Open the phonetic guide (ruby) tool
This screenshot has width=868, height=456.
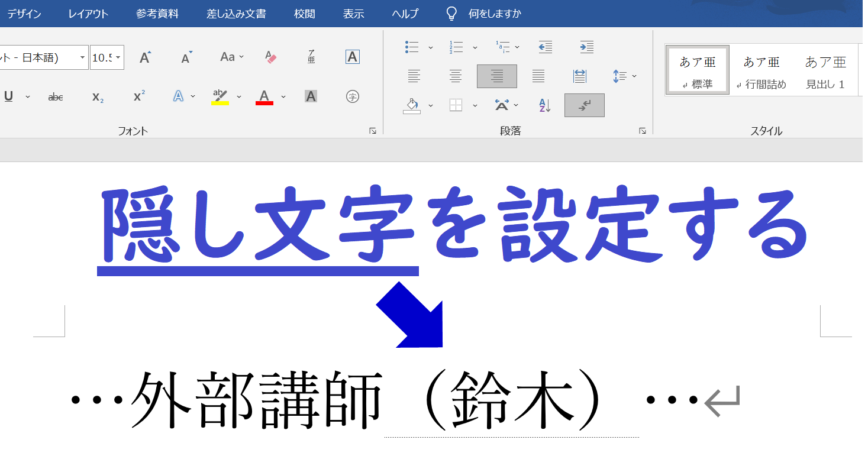311,57
